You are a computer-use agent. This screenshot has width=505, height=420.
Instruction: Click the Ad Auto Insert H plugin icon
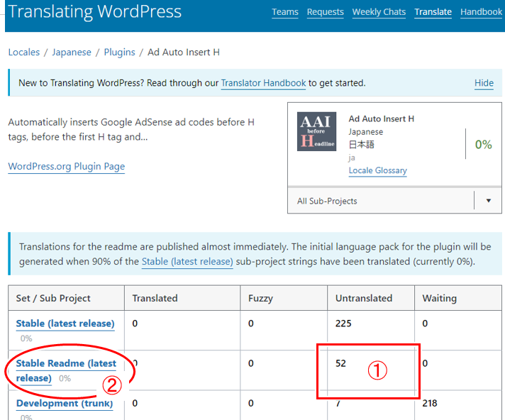tap(316, 131)
